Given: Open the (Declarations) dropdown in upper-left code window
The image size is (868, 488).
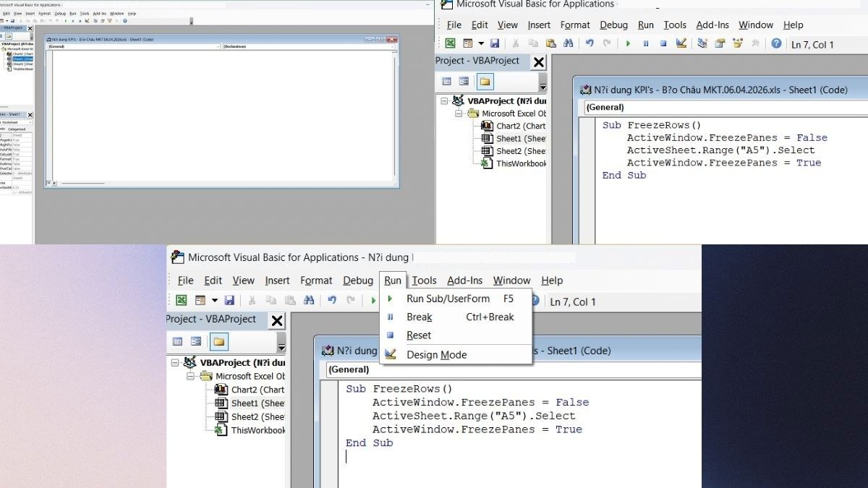Looking at the screenshot, I should click(309, 46).
